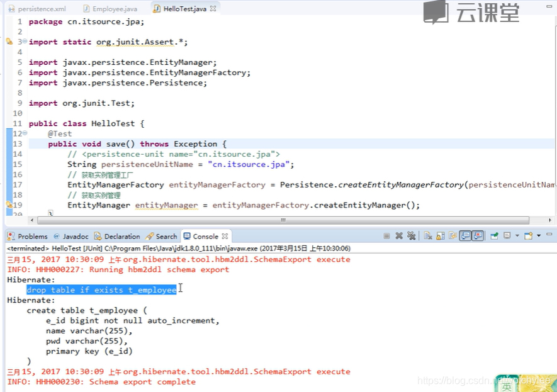Image resolution: width=557 pixels, height=392 pixels.
Task: Click the persistence.xml file icon on its tab
Action: [x=12, y=9]
